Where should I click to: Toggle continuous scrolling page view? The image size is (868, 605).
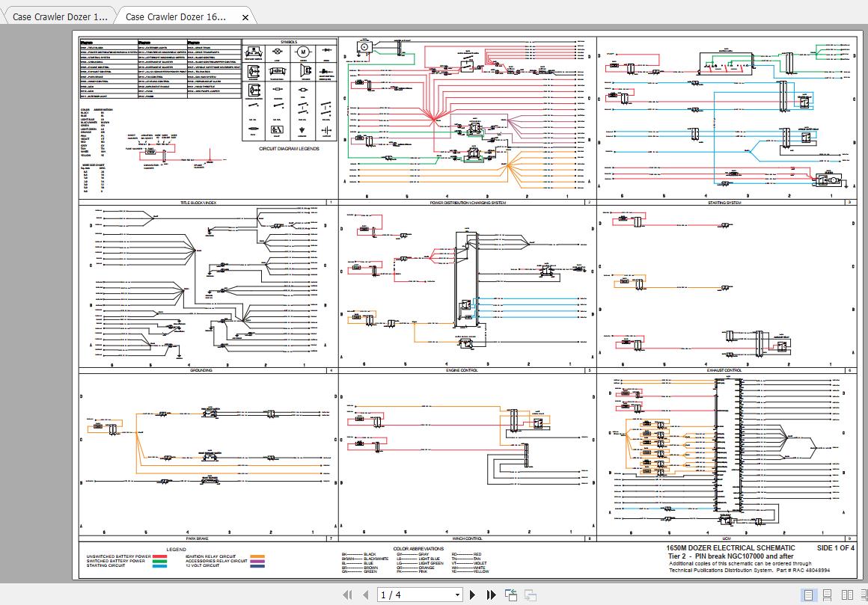(826, 595)
